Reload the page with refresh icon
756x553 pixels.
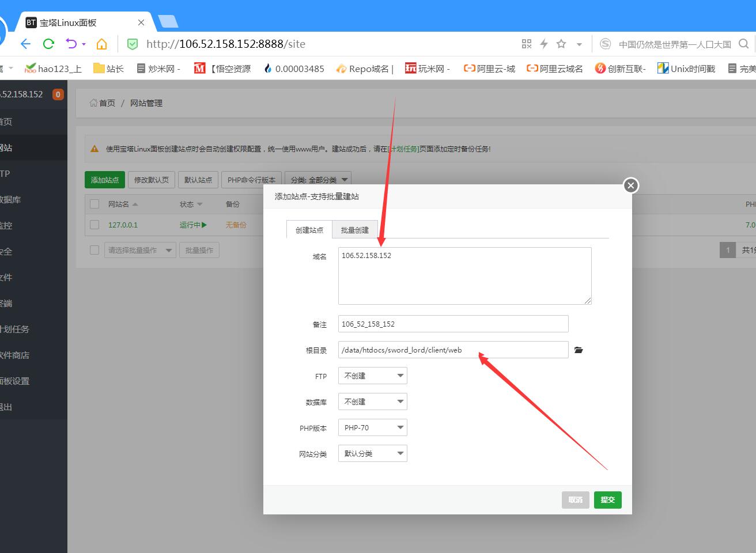pos(48,44)
